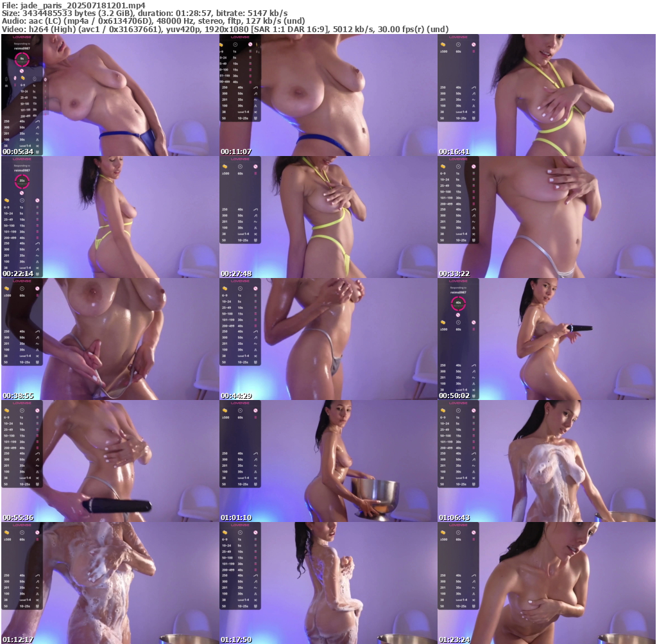This screenshot has height=644, width=657.
Task: Select the frame at 01:01:10
Action: pyautogui.click(x=327, y=461)
